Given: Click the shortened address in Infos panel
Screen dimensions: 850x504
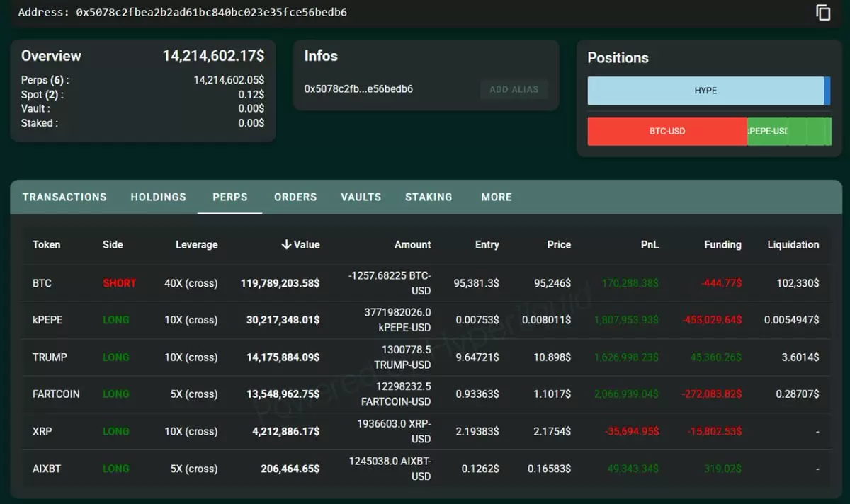Looking at the screenshot, I should (x=358, y=89).
